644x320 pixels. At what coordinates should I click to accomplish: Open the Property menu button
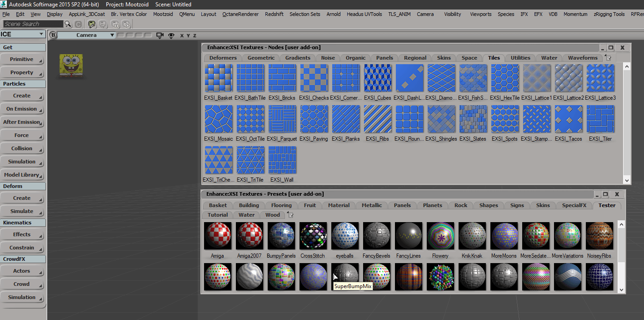[22, 72]
